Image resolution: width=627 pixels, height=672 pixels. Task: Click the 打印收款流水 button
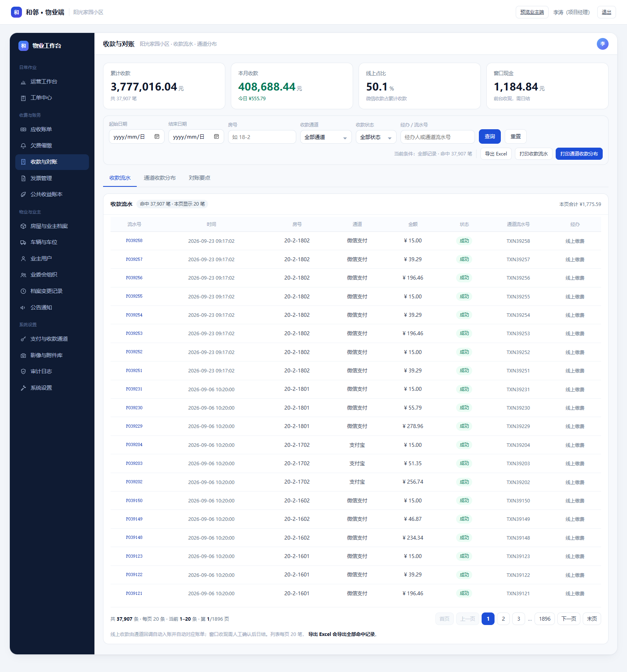click(534, 154)
